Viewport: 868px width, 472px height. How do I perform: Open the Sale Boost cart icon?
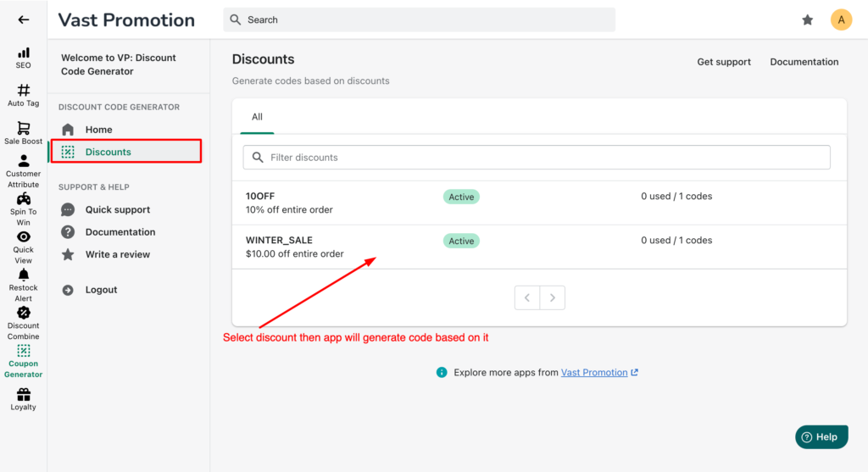[23, 128]
